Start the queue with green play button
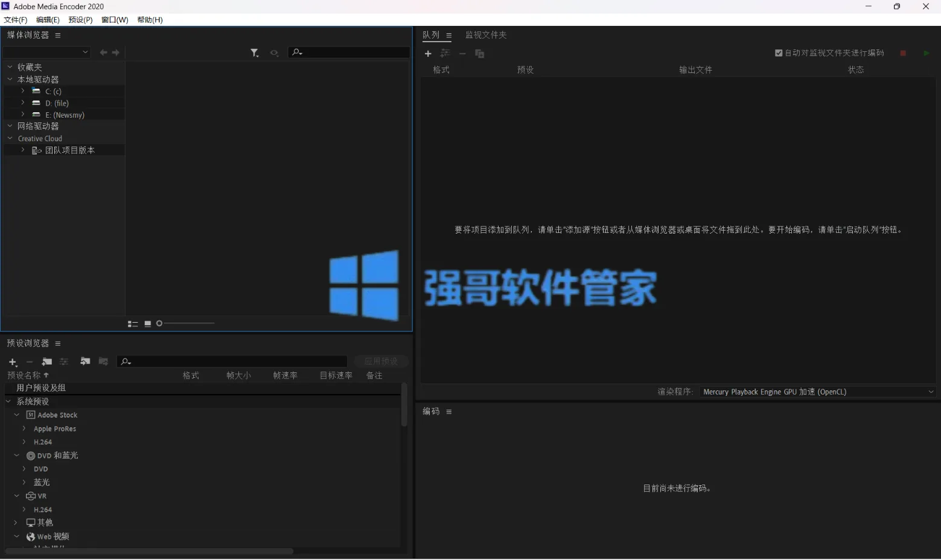 pyautogui.click(x=927, y=53)
